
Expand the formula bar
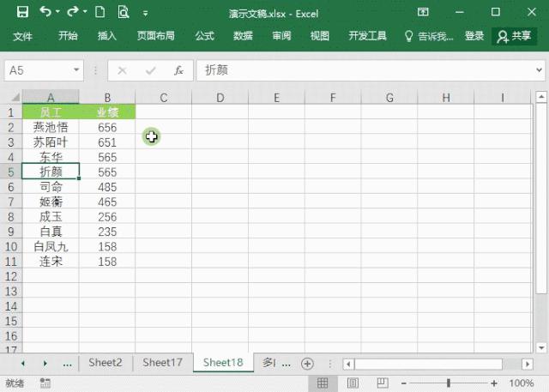539,70
